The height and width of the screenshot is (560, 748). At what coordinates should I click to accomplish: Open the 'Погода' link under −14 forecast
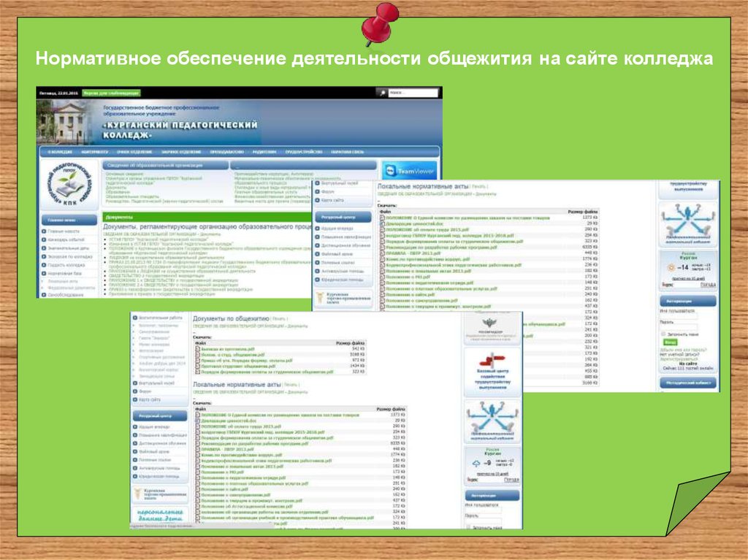(x=708, y=285)
